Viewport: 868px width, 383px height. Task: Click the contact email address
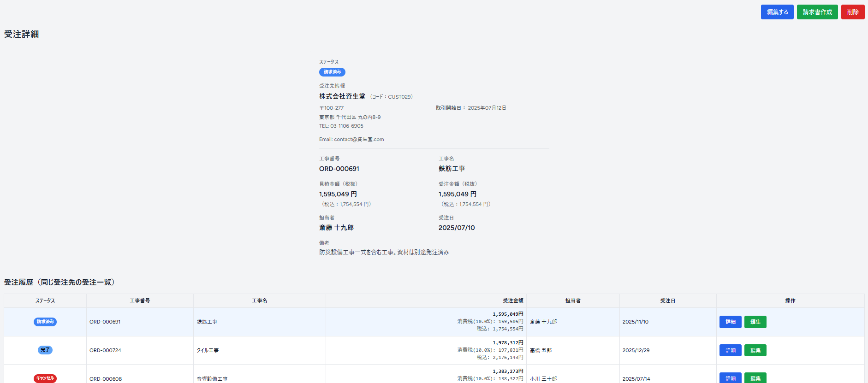(359, 139)
